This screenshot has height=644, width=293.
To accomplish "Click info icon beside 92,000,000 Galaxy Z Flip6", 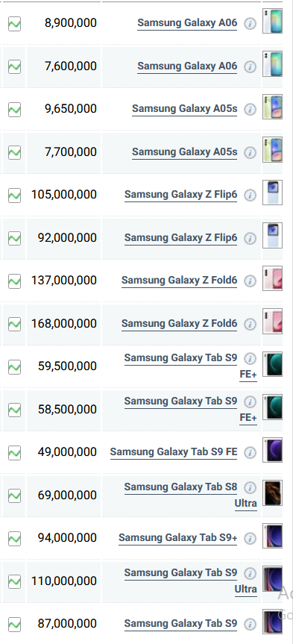I will coord(250,238).
